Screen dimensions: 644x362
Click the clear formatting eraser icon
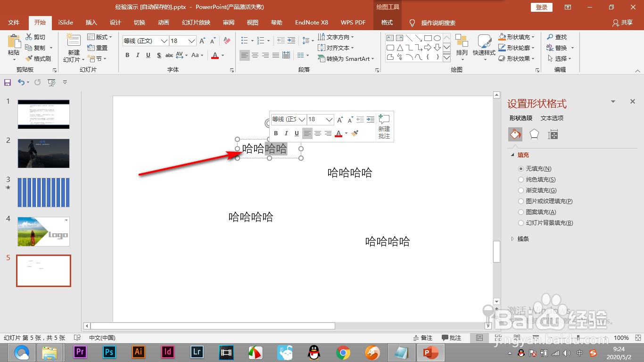tap(227, 41)
